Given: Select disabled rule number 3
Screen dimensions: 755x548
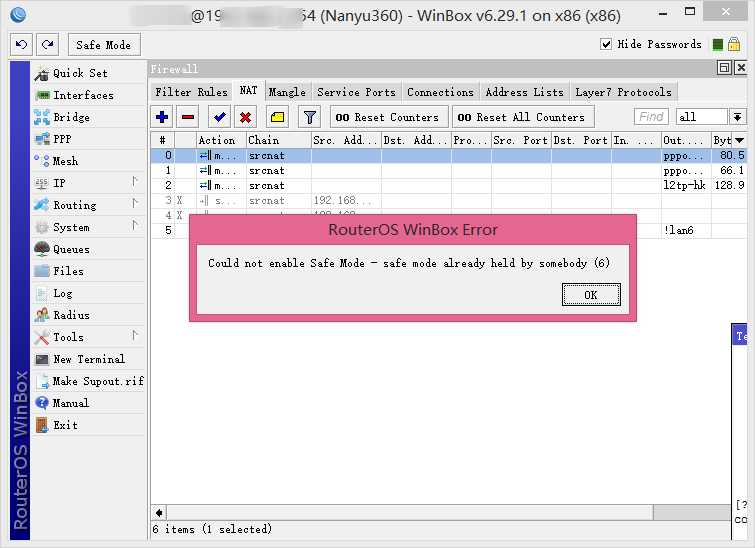Looking at the screenshot, I should click(x=448, y=200).
